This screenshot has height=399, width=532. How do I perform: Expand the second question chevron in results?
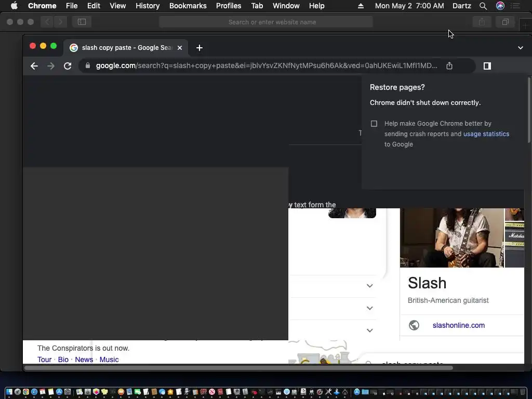(370, 308)
